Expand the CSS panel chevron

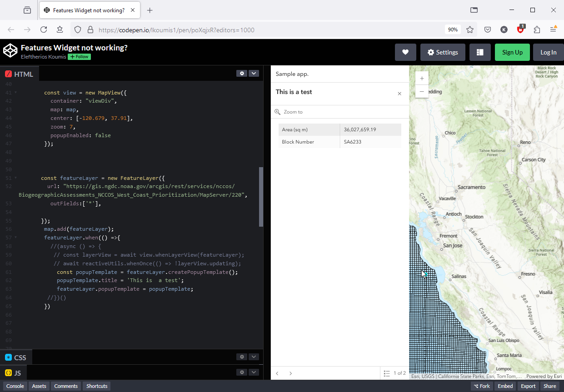pos(254,357)
